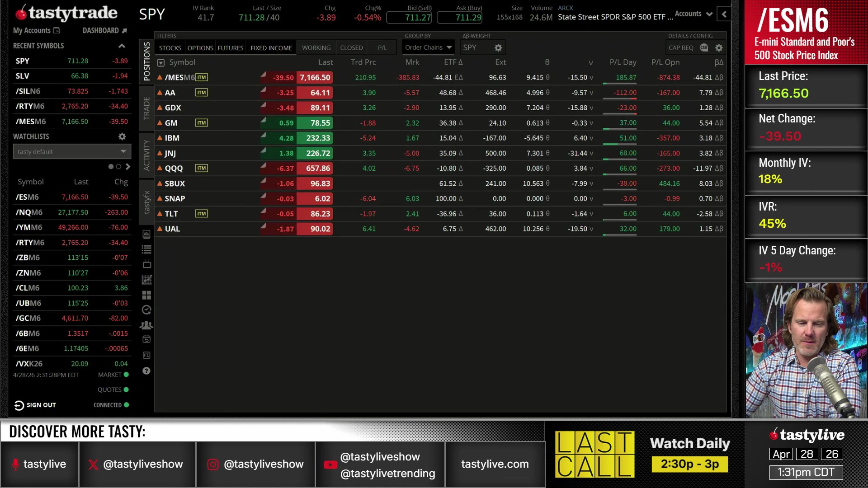Open the TV video icon in sidebar
The height and width of the screenshot is (488, 868).
(146, 264)
